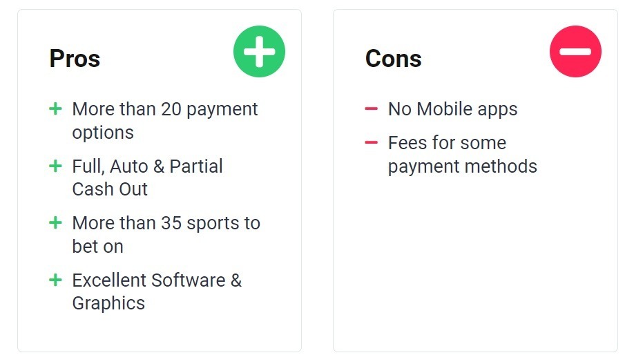634x364 pixels.
Task: Click the words 'payment methods' in Cons
Action: coord(463,166)
